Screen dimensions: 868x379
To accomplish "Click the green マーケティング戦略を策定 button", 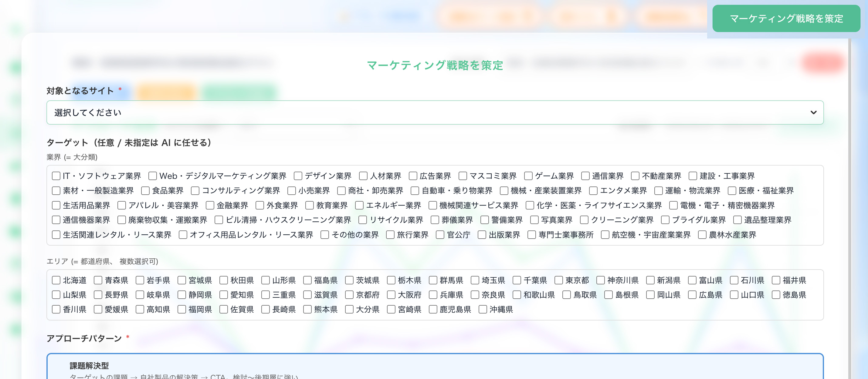I will pos(786,18).
